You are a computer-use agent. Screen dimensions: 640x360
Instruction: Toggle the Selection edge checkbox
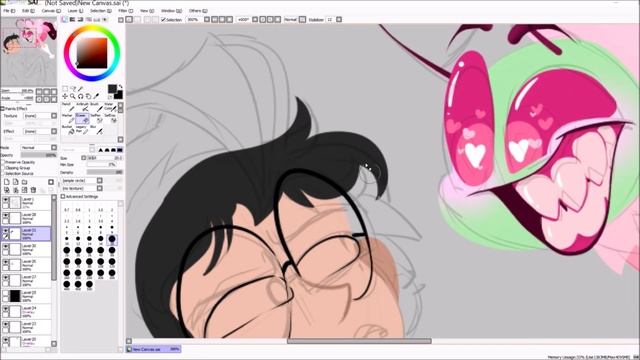[x=164, y=20]
